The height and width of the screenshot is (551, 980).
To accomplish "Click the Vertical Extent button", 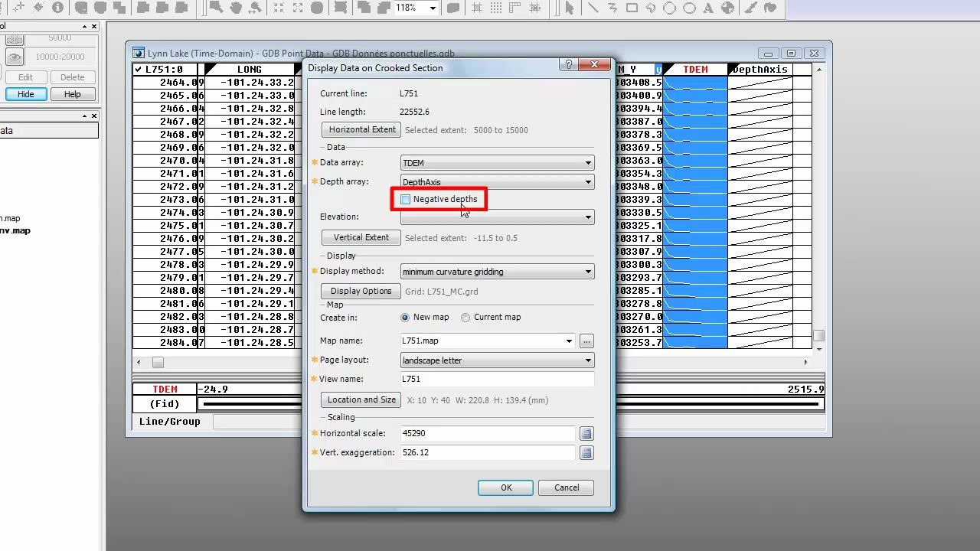I will click(x=361, y=237).
